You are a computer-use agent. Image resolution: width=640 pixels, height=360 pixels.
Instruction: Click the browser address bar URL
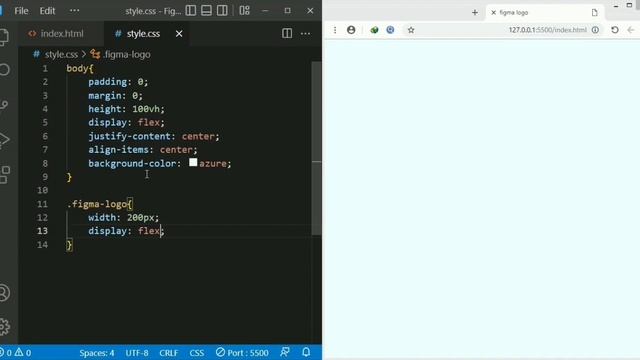(x=547, y=30)
